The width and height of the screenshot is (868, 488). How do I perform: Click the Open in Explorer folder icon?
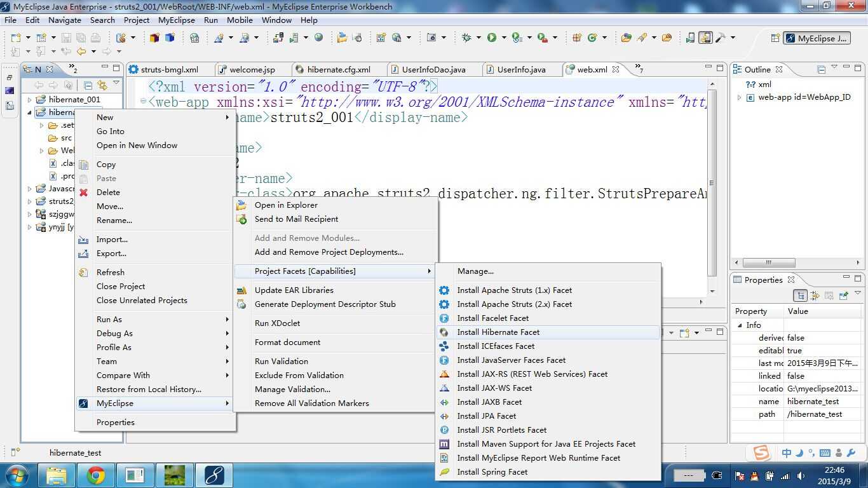coord(241,205)
